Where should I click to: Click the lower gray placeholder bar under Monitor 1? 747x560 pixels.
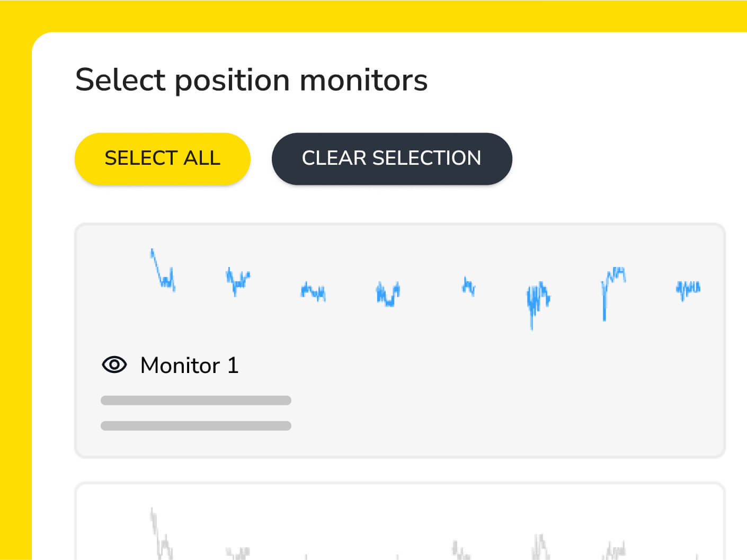tap(195, 426)
